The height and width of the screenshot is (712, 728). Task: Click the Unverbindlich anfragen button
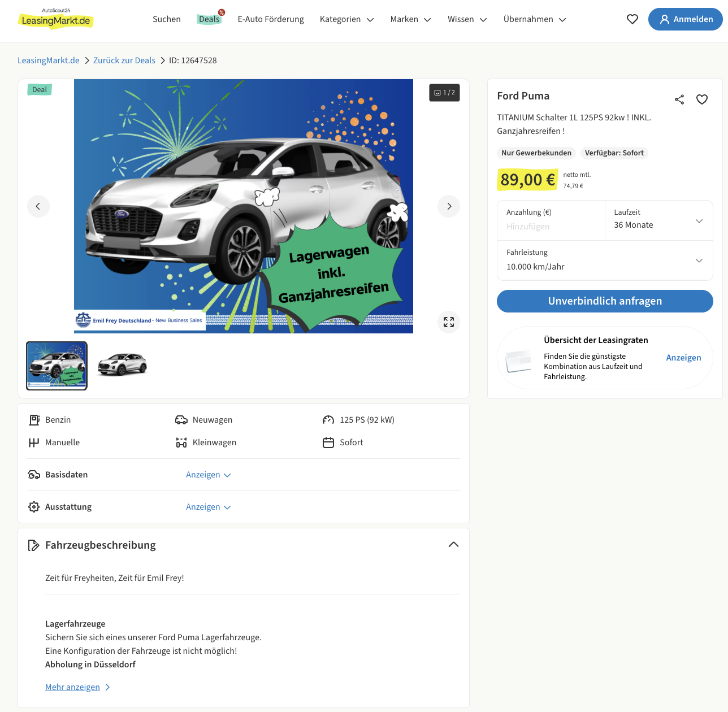pyautogui.click(x=605, y=301)
